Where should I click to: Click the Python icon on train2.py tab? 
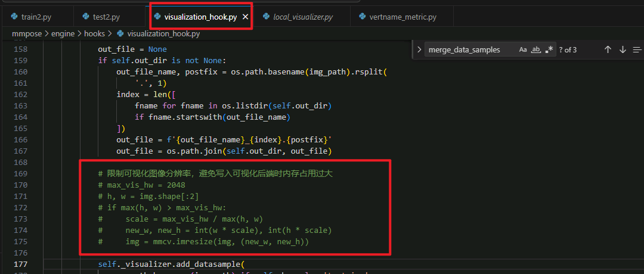pos(14,17)
